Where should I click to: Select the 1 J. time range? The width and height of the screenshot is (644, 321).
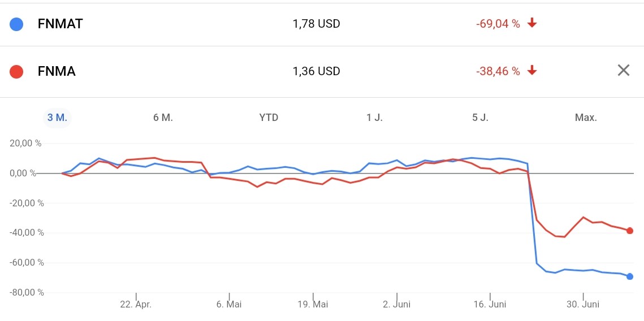click(374, 118)
